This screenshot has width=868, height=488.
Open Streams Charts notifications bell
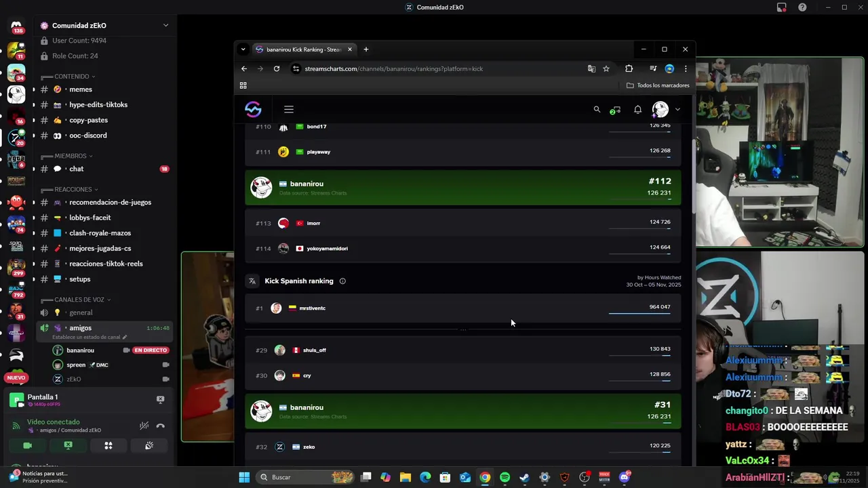pos(637,109)
